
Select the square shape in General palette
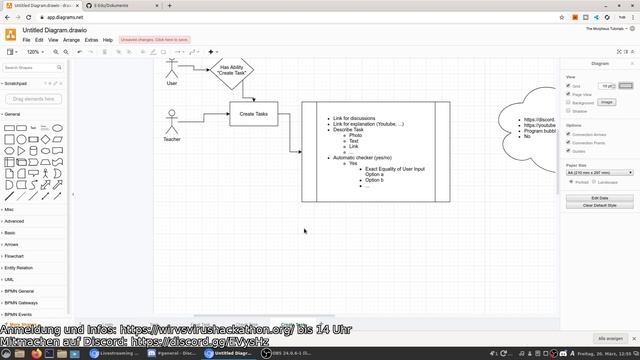coord(9,139)
